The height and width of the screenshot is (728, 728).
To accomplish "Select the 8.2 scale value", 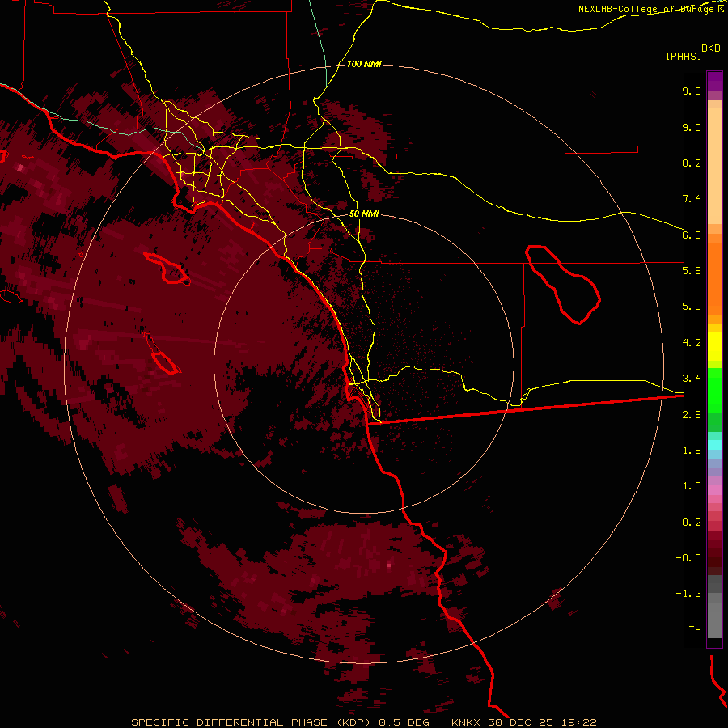I will point(692,163).
